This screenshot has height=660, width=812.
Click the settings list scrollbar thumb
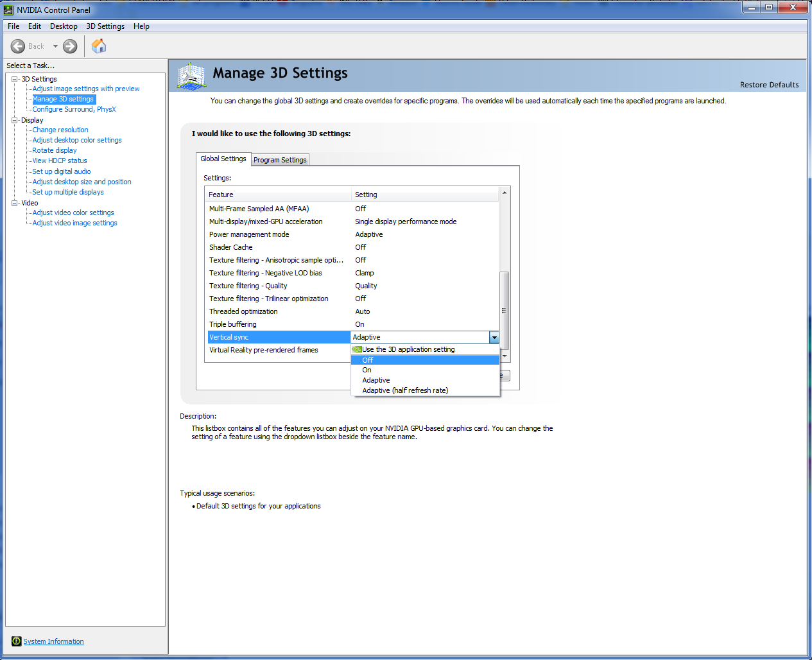pyautogui.click(x=505, y=310)
